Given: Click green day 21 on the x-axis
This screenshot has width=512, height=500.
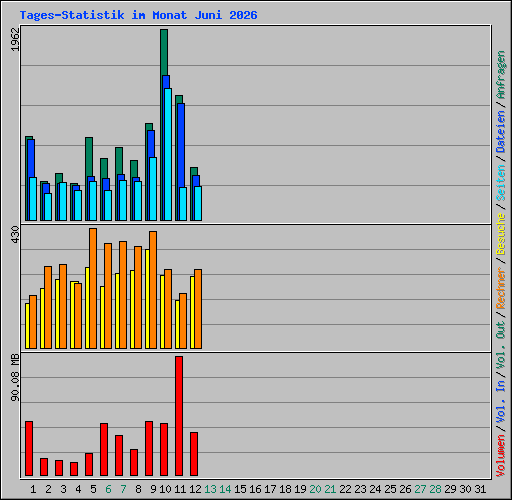Looking at the screenshot, I should click(x=330, y=489).
